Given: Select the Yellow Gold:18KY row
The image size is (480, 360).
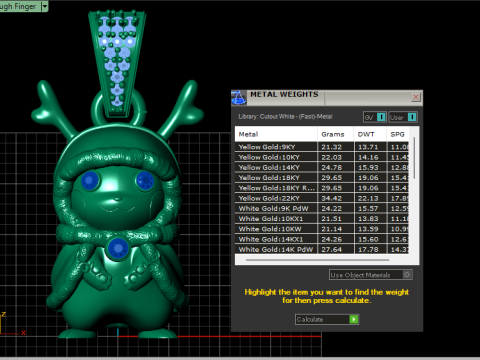Looking at the screenshot, I should tap(322, 178).
